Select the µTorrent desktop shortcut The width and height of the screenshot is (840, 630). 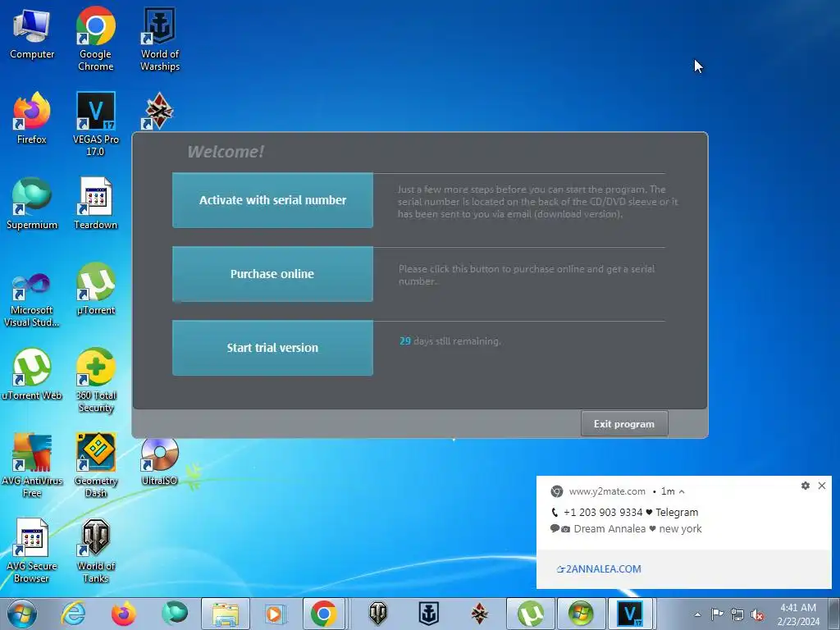pos(95,290)
